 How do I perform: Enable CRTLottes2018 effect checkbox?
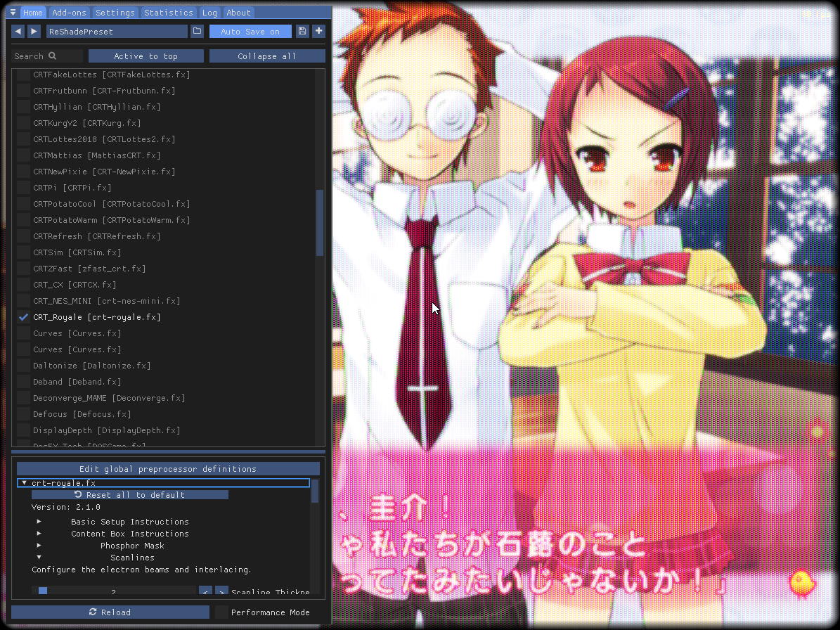23,139
